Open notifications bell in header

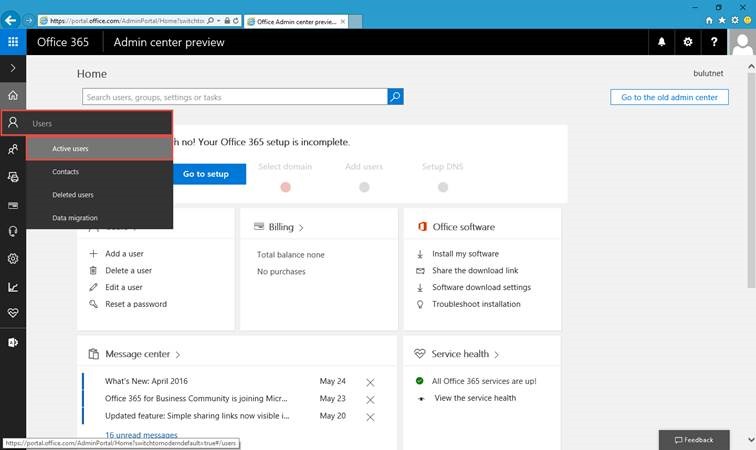coord(662,42)
